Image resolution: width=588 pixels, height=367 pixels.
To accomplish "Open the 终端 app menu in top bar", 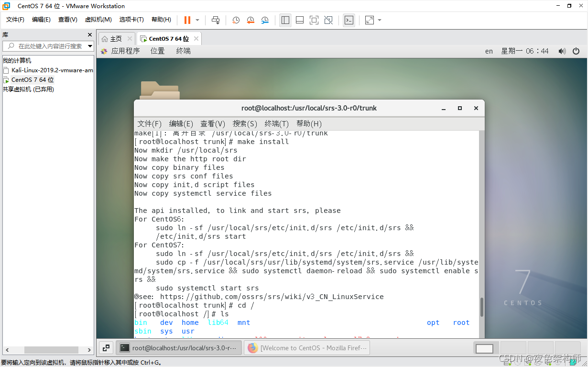I will 183,51.
